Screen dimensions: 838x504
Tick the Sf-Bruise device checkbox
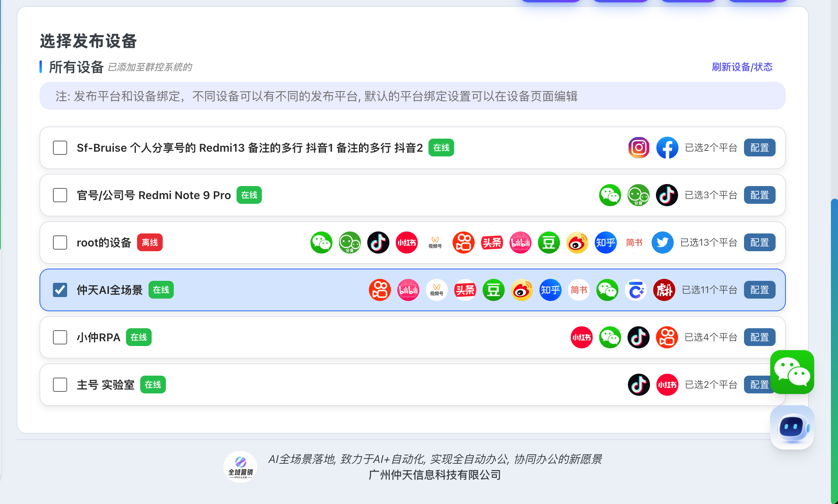pyautogui.click(x=60, y=148)
